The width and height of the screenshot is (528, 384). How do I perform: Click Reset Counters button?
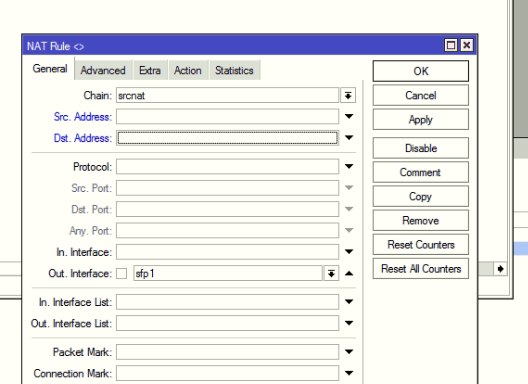pyautogui.click(x=421, y=245)
